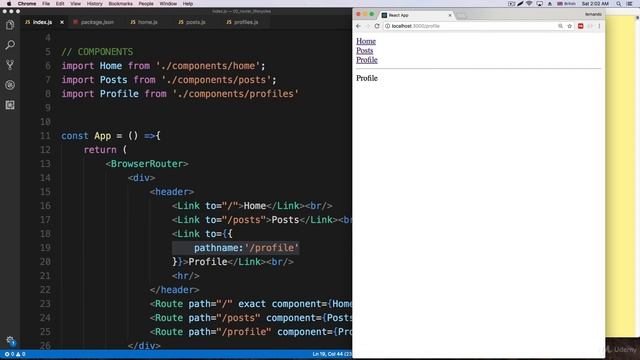Open Extensions in the activity bar
The width and height of the screenshot is (640, 360).
click(10, 105)
